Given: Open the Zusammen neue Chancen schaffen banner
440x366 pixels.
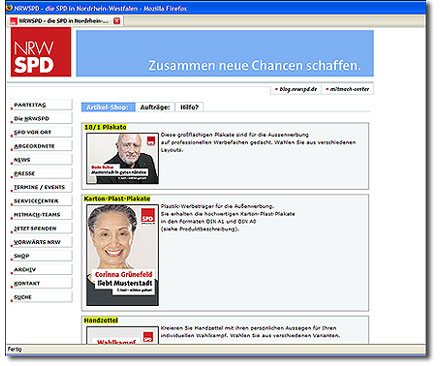Looking at the screenshot, I should pos(225,53).
